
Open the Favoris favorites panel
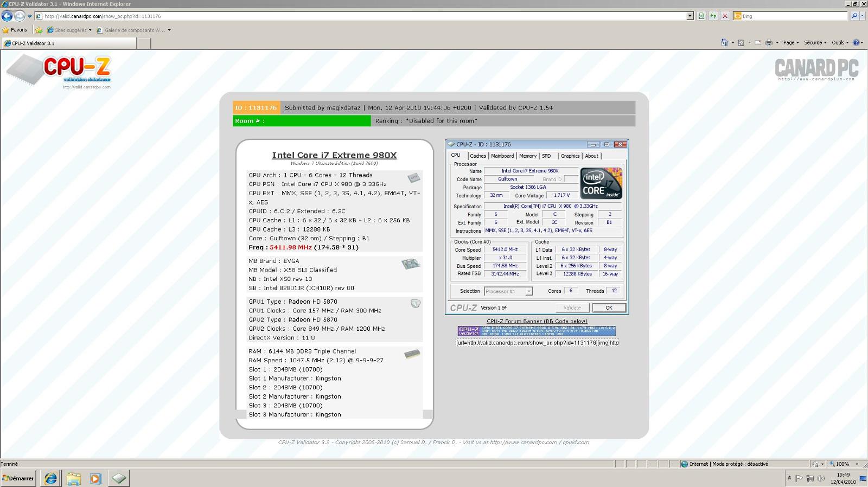(x=15, y=30)
